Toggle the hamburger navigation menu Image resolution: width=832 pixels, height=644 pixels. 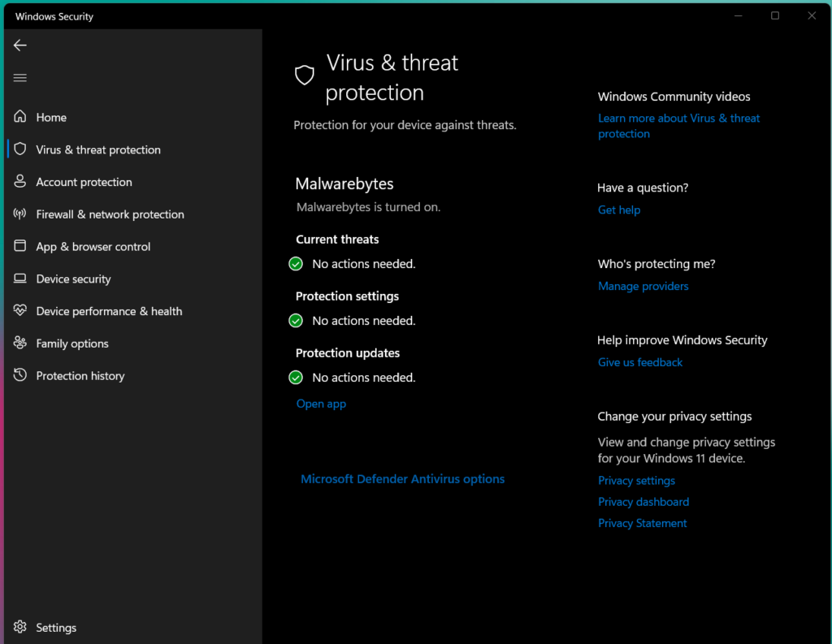pyautogui.click(x=20, y=78)
